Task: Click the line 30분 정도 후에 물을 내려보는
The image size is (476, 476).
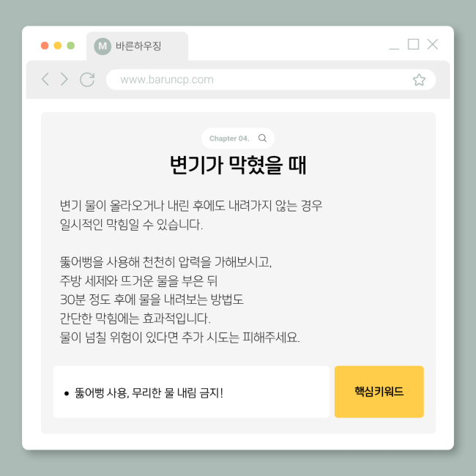Action: click(152, 300)
